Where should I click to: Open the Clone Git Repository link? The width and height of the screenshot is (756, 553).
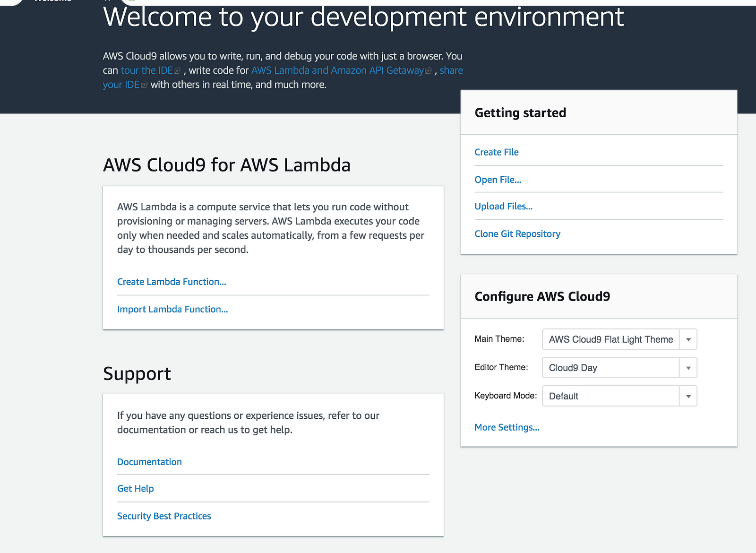click(517, 234)
